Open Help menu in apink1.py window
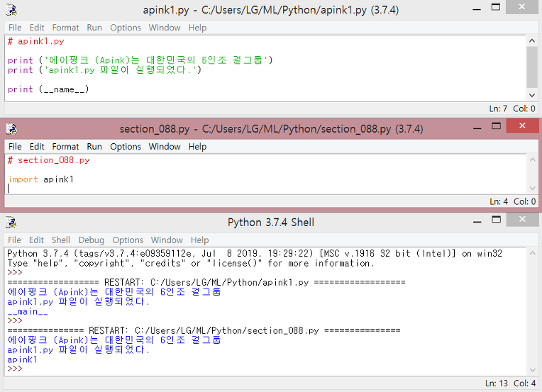 click(x=197, y=28)
